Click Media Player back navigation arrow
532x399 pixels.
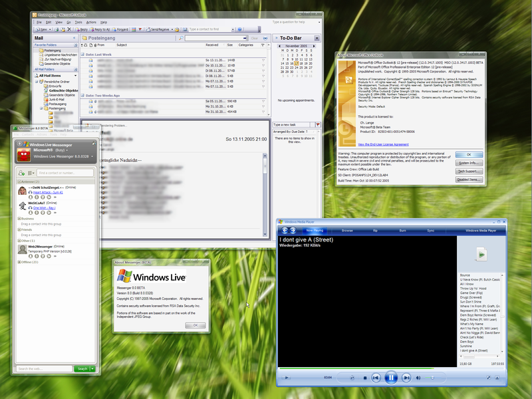point(284,230)
